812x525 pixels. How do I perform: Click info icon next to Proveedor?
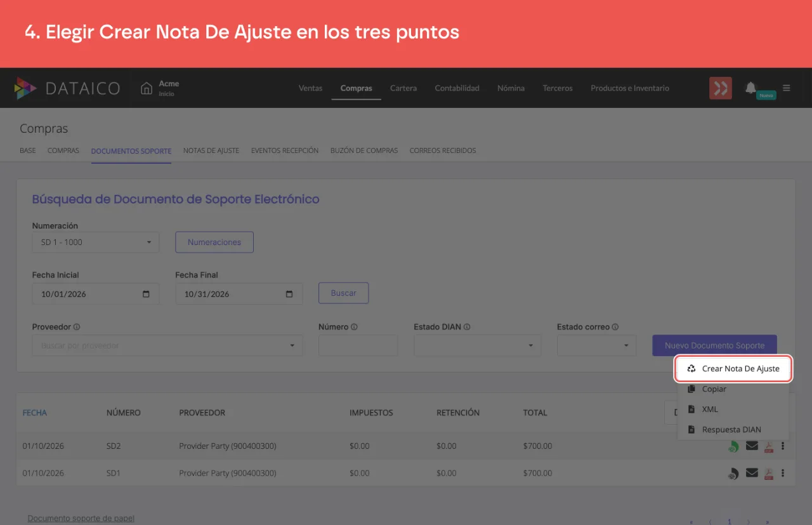[77, 327]
